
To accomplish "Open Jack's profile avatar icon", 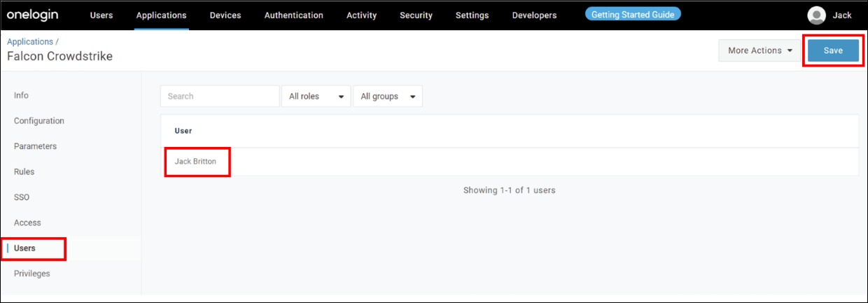I will 816,15.
